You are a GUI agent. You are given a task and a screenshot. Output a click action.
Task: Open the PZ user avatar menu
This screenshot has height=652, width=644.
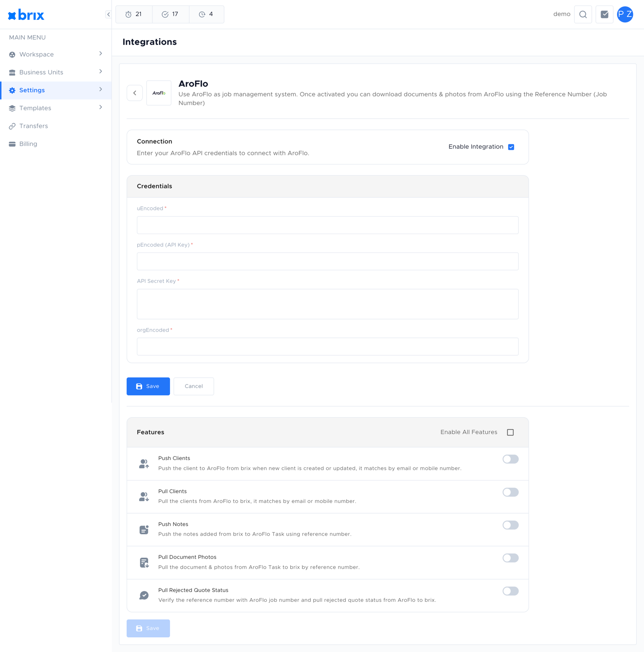click(x=625, y=14)
